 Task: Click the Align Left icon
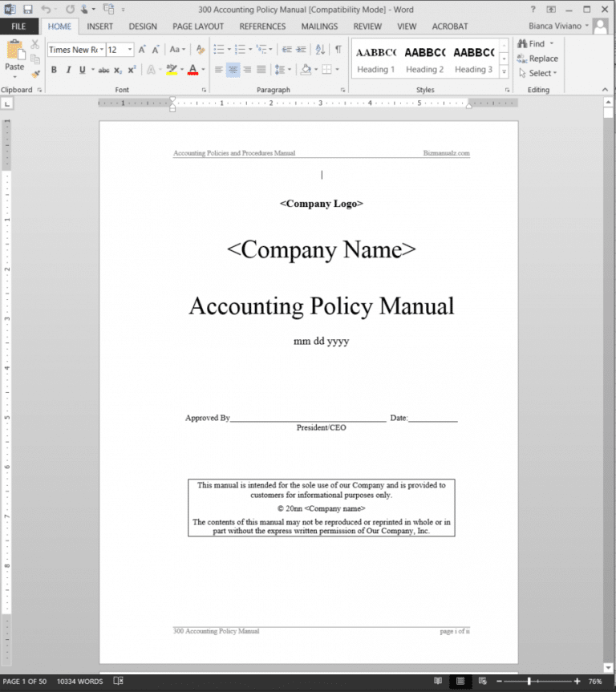(x=219, y=70)
